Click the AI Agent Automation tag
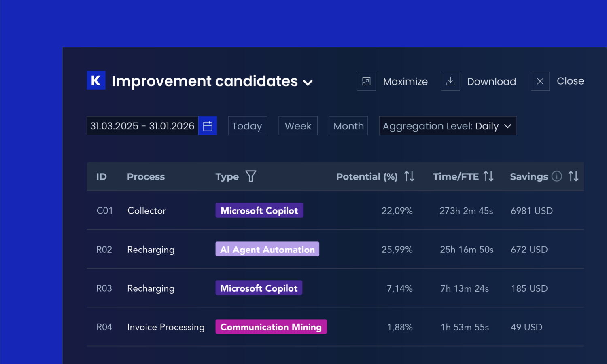 267,249
